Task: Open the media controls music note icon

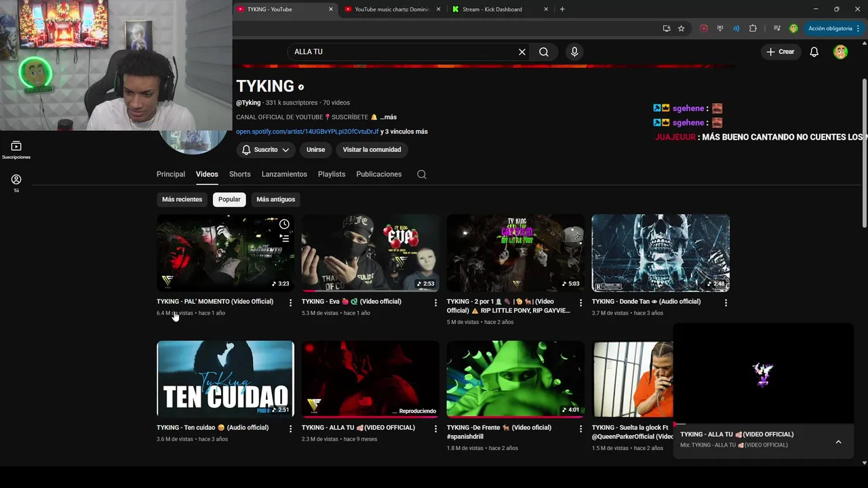Action: [x=776, y=28]
